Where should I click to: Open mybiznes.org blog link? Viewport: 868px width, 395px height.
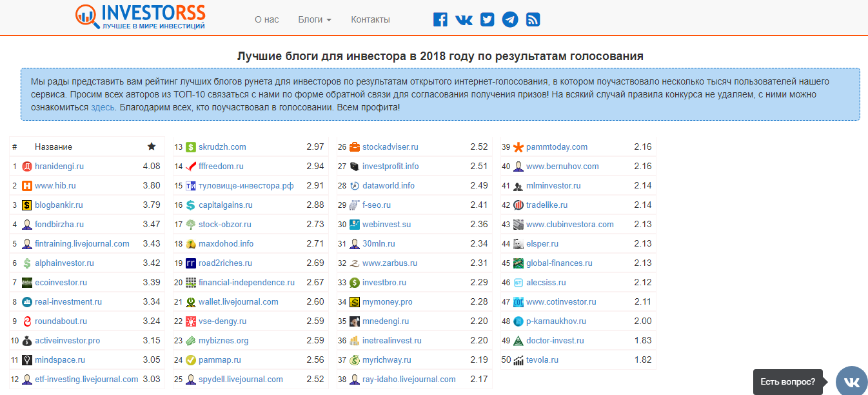click(x=223, y=341)
